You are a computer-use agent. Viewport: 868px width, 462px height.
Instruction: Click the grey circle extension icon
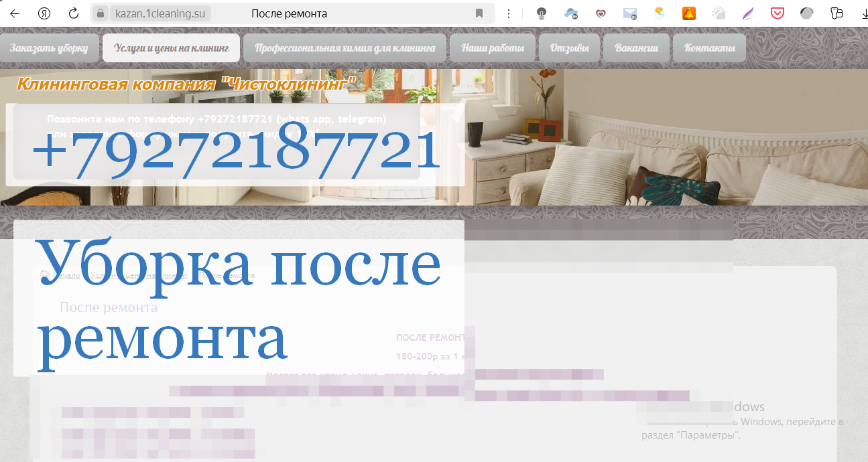[807, 13]
